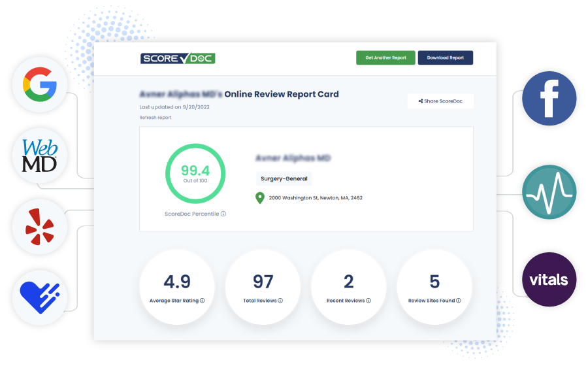Click the 2 recent reviews value
This screenshot has width=588, height=383.
pos(349,282)
